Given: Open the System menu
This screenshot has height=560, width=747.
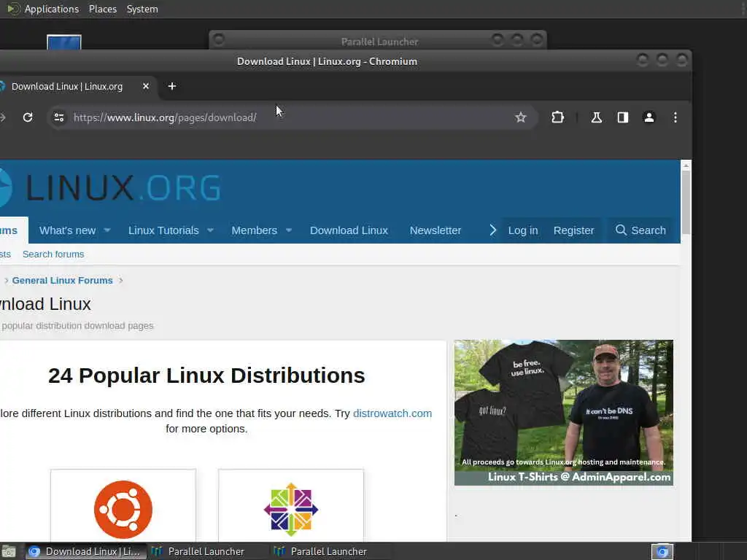Looking at the screenshot, I should coord(142,9).
